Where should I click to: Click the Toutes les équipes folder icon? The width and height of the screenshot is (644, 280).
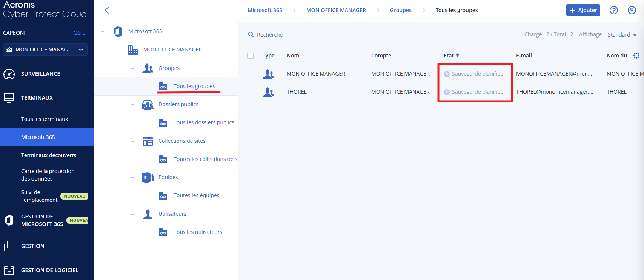(163, 196)
